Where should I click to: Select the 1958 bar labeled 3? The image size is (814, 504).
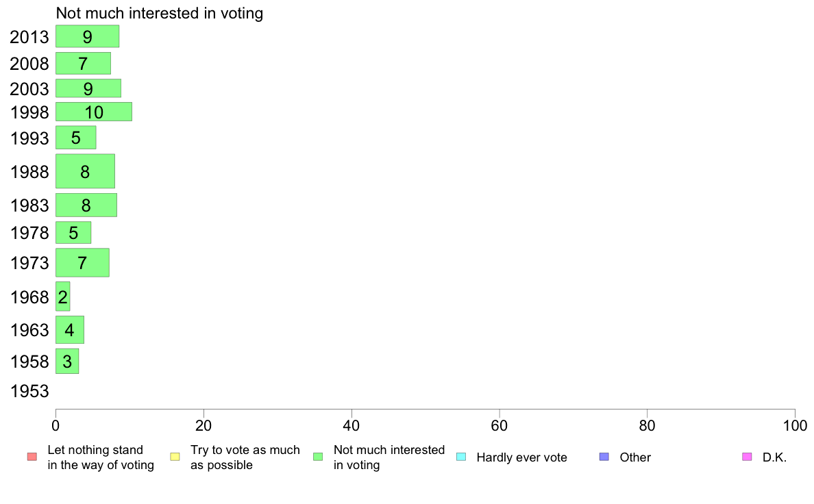(67, 361)
